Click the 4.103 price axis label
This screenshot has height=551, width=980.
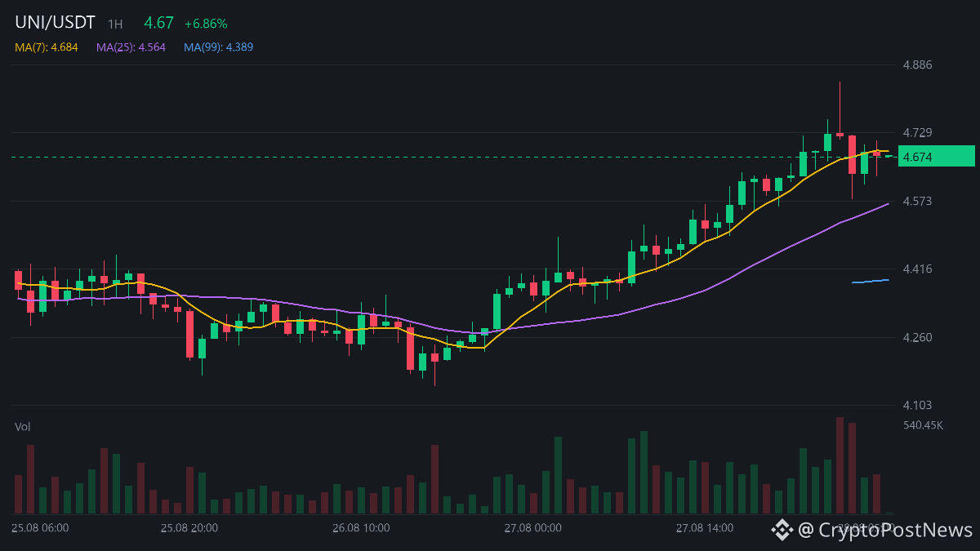point(917,405)
